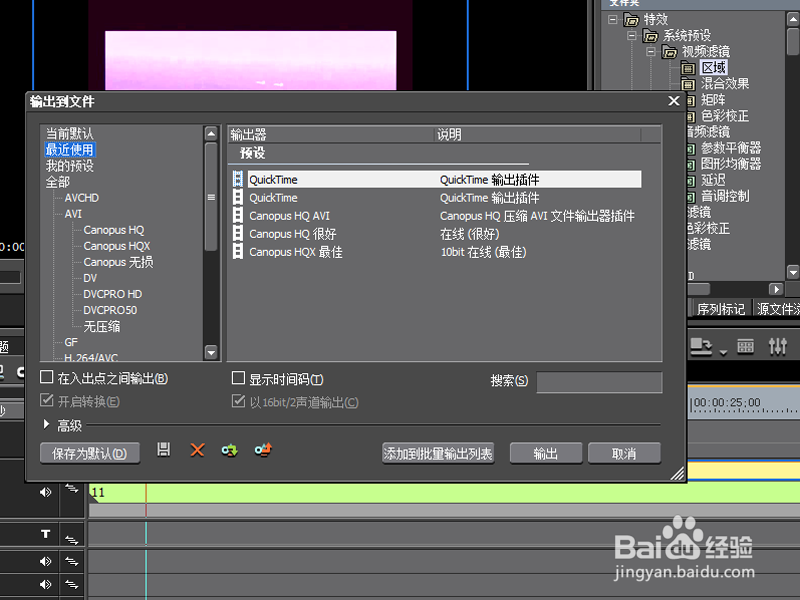Click the export preset icon
Image resolution: width=800 pixels, height=600 pixels.
(x=263, y=449)
